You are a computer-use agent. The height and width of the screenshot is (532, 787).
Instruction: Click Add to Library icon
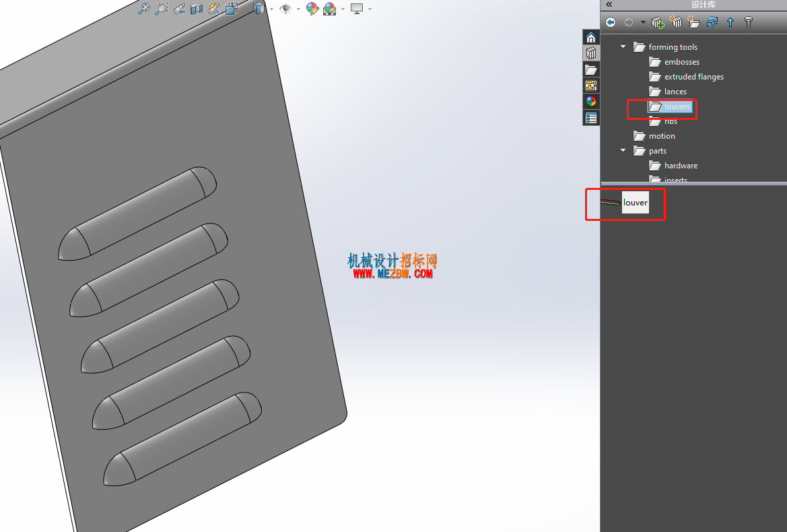click(658, 22)
